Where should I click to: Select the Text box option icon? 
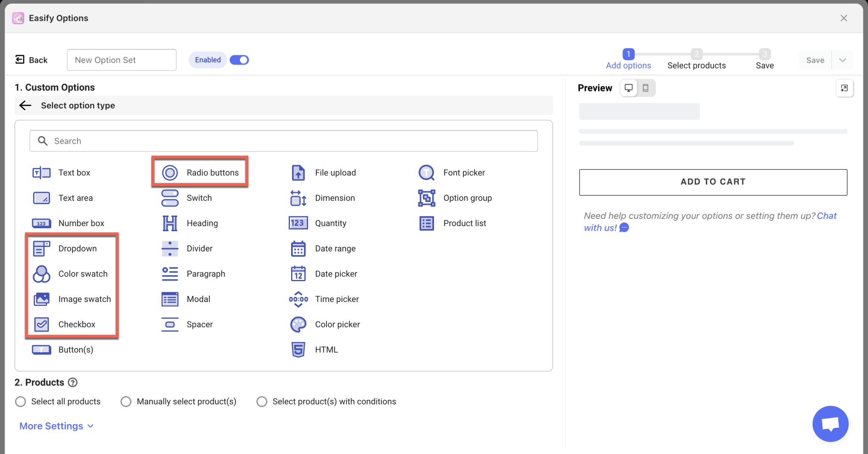[x=42, y=173]
